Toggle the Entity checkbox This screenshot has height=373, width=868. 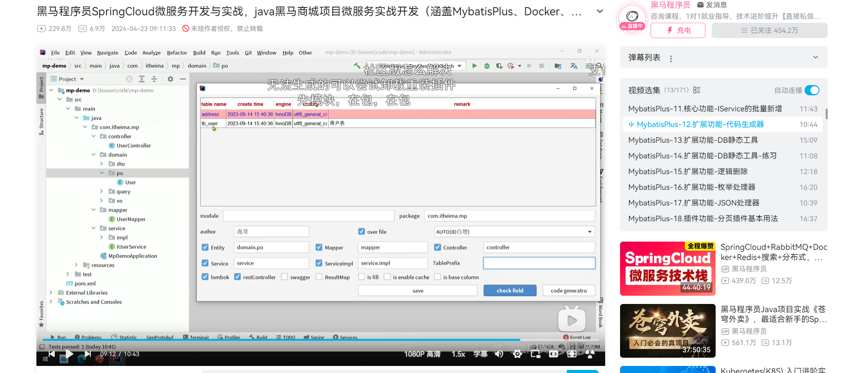pyautogui.click(x=205, y=247)
